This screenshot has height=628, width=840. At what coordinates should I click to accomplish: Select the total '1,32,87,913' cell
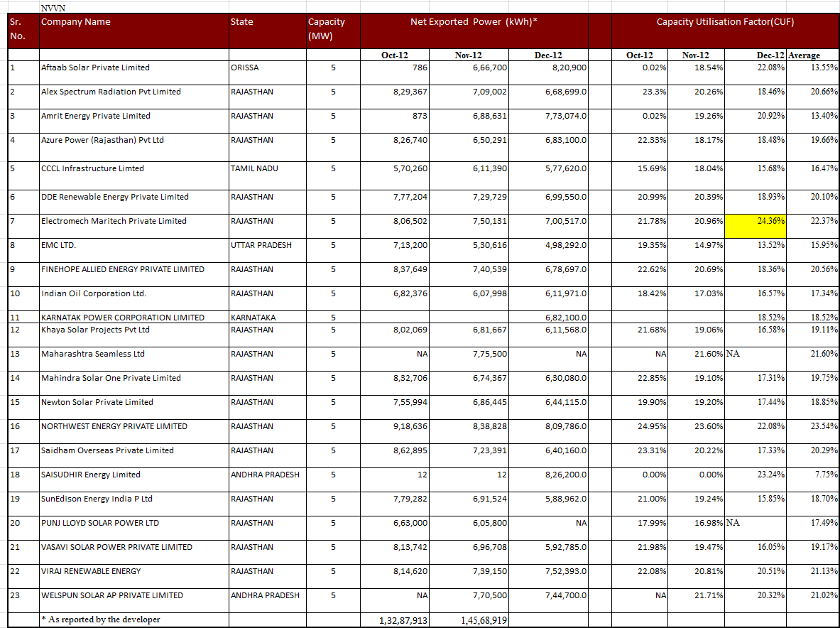(395, 620)
